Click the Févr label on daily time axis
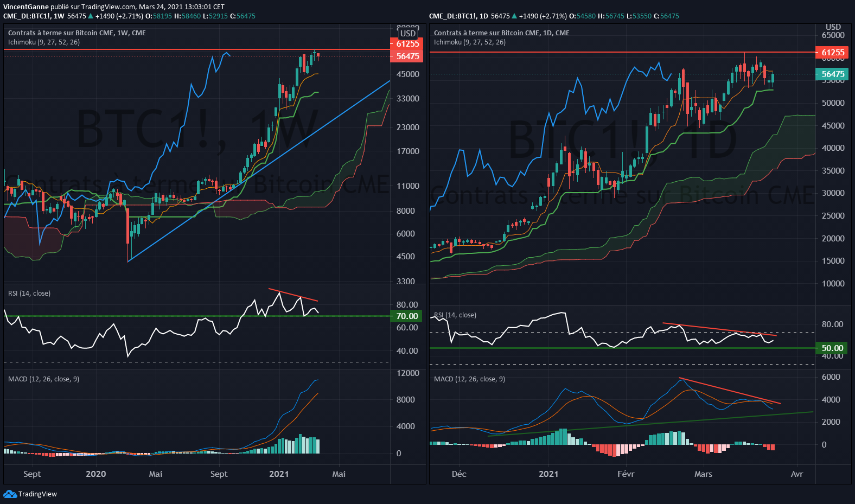Screen dimensions: 855x504 626,474
